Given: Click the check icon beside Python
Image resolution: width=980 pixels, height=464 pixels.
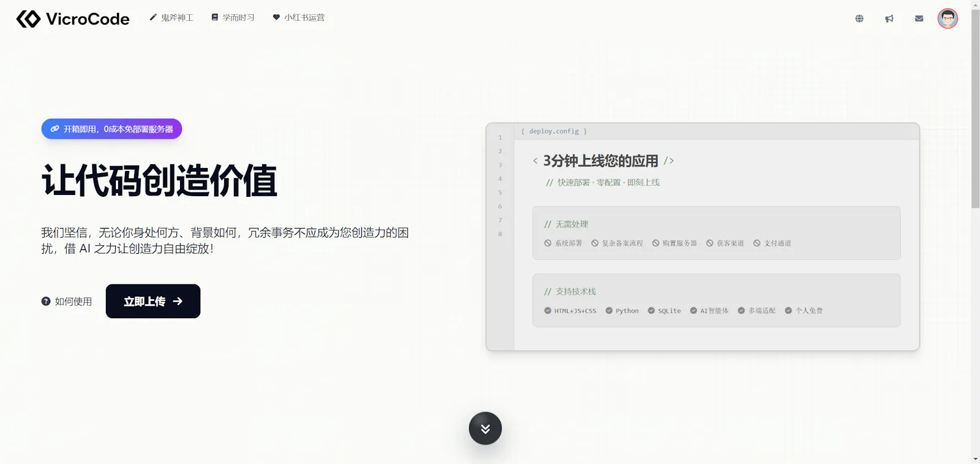Looking at the screenshot, I should 609,311.
